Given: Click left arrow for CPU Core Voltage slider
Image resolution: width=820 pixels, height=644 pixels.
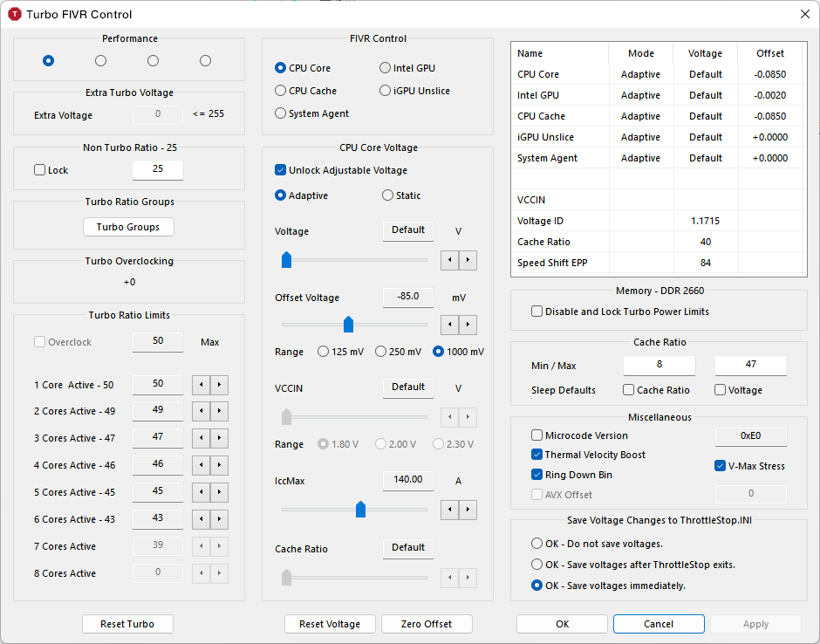Looking at the screenshot, I should (x=450, y=260).
